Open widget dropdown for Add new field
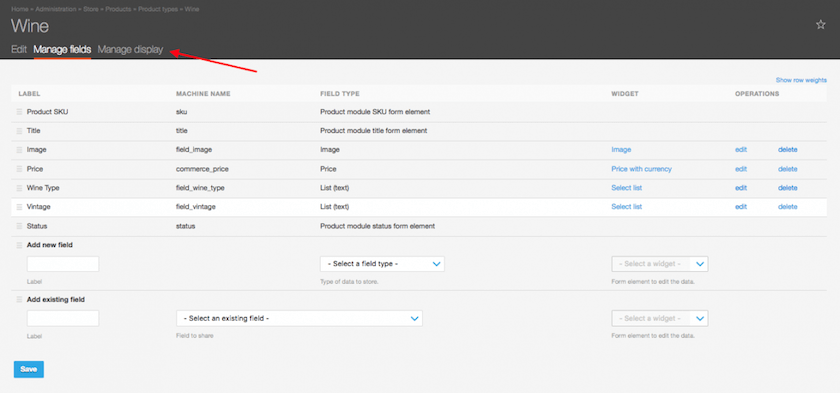 tap(659, 264)
